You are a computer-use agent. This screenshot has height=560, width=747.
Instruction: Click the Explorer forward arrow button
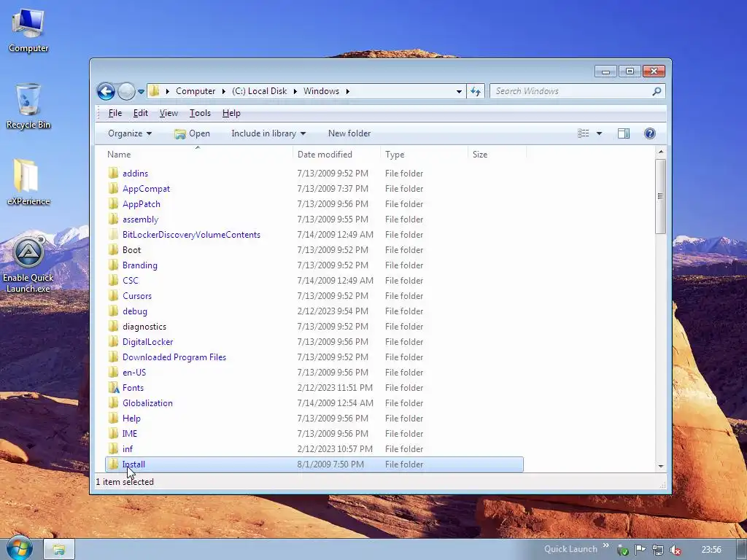(126, 91)
